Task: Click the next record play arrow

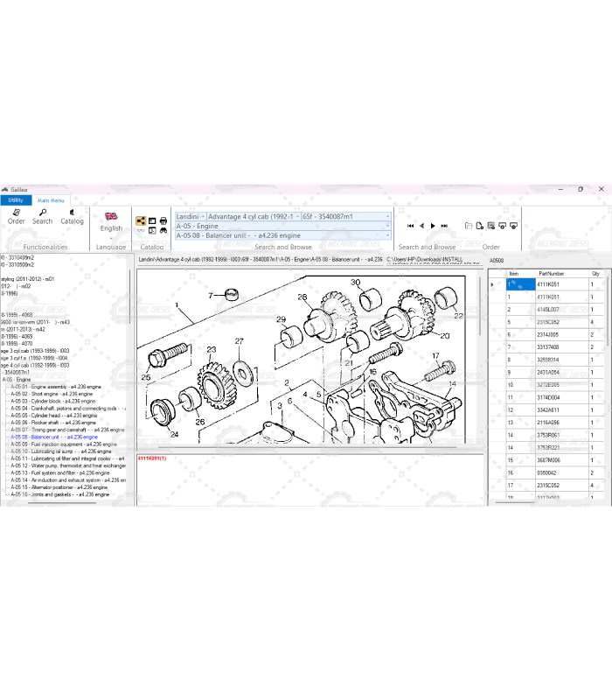Action: coord(433,226)
